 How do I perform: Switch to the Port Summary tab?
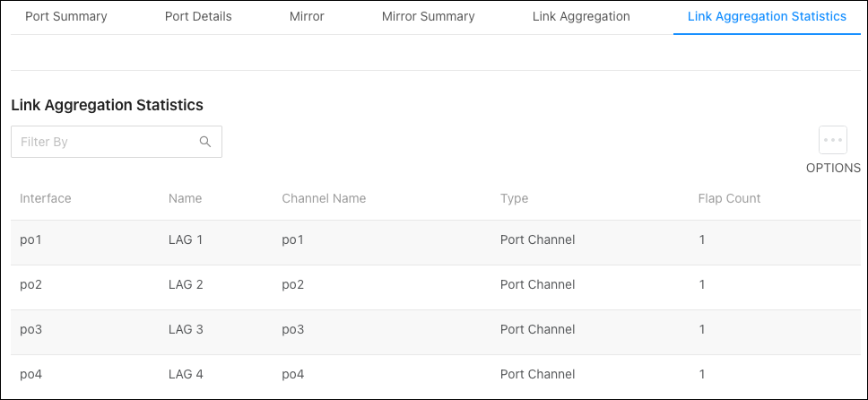66,17
